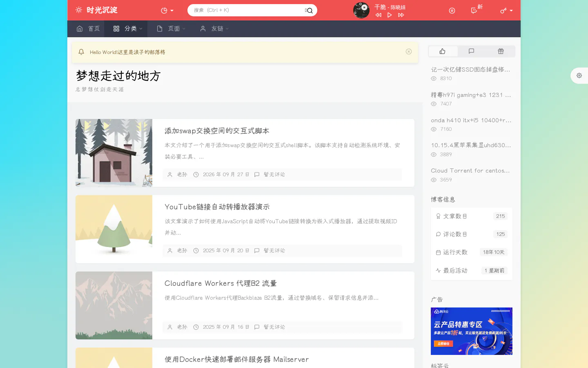Viewport: 588px width, 368px height.
Task: Click the 运行天数 value 18年10天
Action: tap(494, 252)
